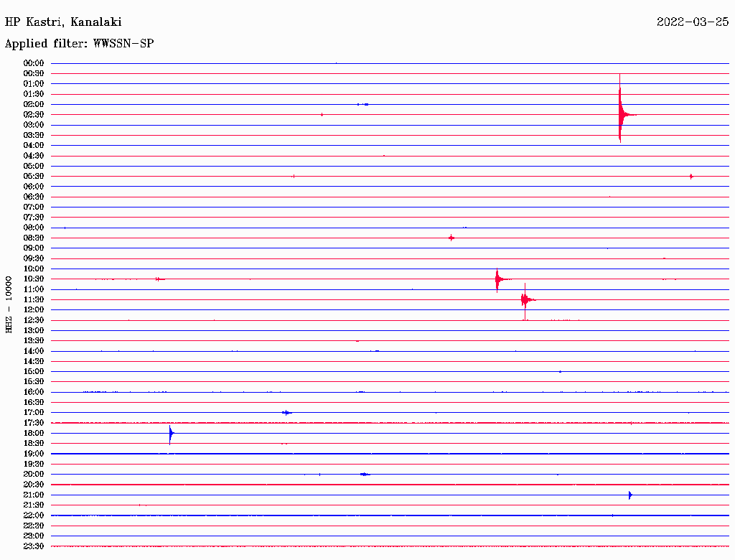This screenshot has height=560, width=735.
Task: Click the 10:00 time label
Action: coord(34,269)
